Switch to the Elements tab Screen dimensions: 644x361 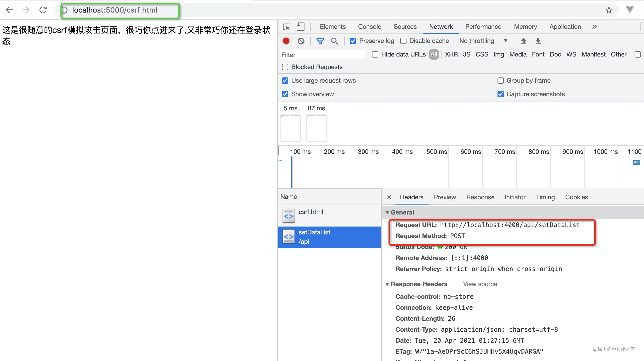333,27
